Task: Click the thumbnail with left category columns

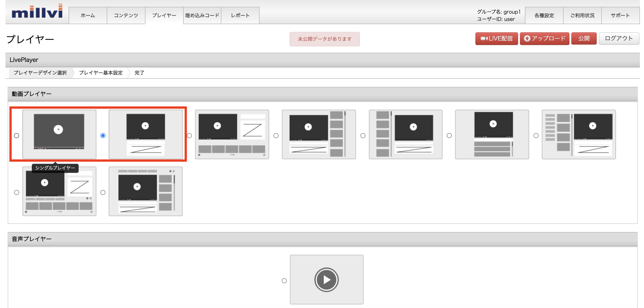Action: point(579,134)
